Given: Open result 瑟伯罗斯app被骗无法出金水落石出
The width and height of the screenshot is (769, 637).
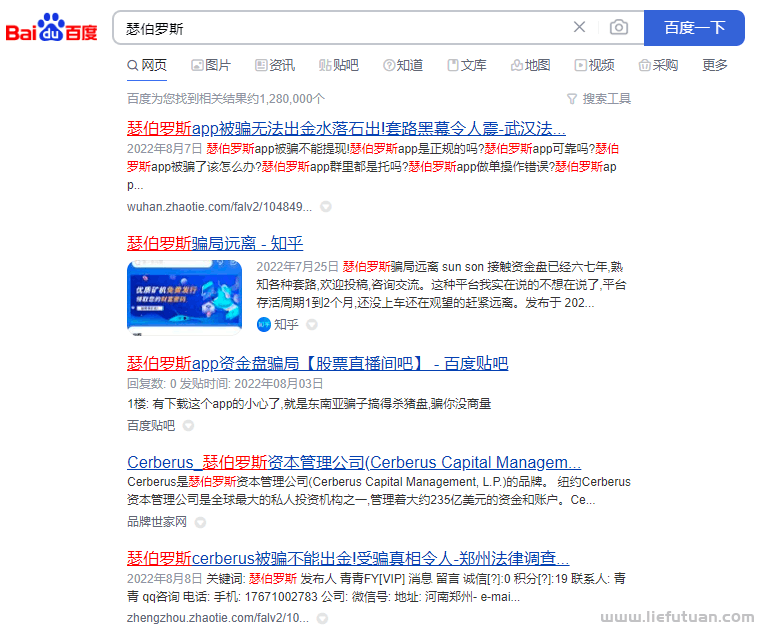Looking at the screenshot, I should [x=346, y=129].
